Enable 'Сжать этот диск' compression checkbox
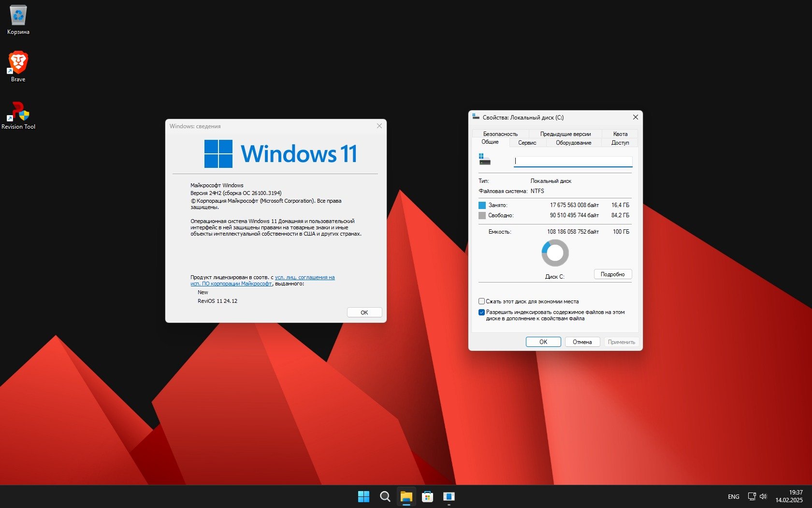Viewport: 812px width, 508px height. tap(481, 301)
